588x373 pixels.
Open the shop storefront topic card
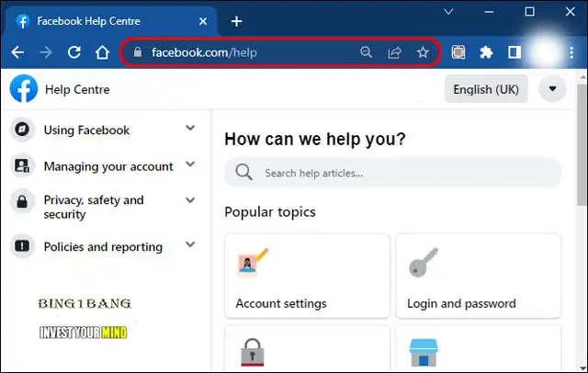(x=479, y=348)
